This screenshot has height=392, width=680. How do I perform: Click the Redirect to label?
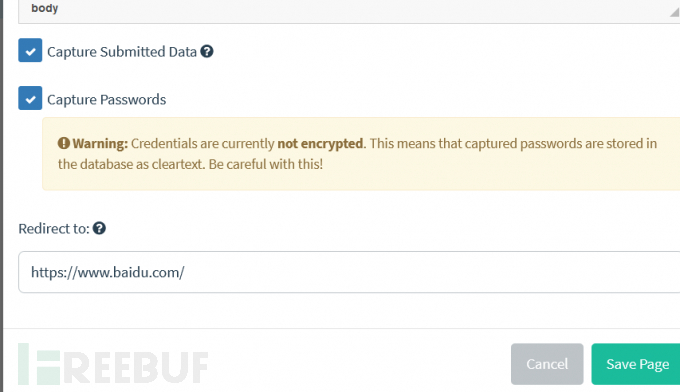(54, 229)
